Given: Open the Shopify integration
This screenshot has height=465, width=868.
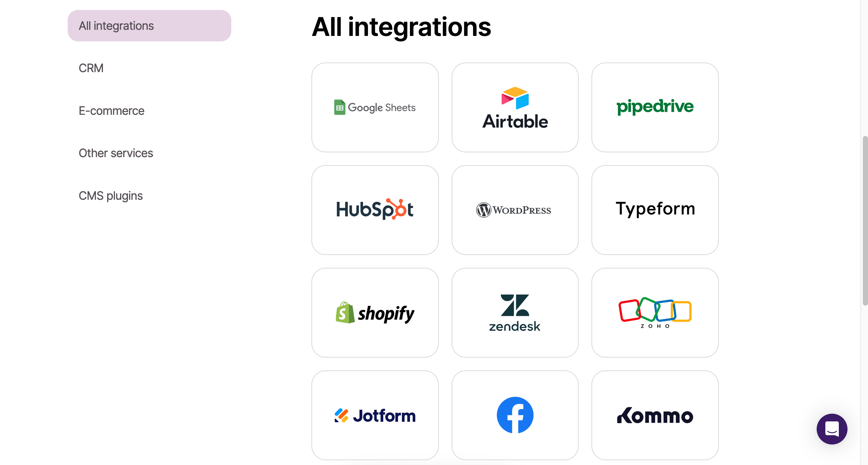Looking at the screenshot, I should tap(375, 312).
